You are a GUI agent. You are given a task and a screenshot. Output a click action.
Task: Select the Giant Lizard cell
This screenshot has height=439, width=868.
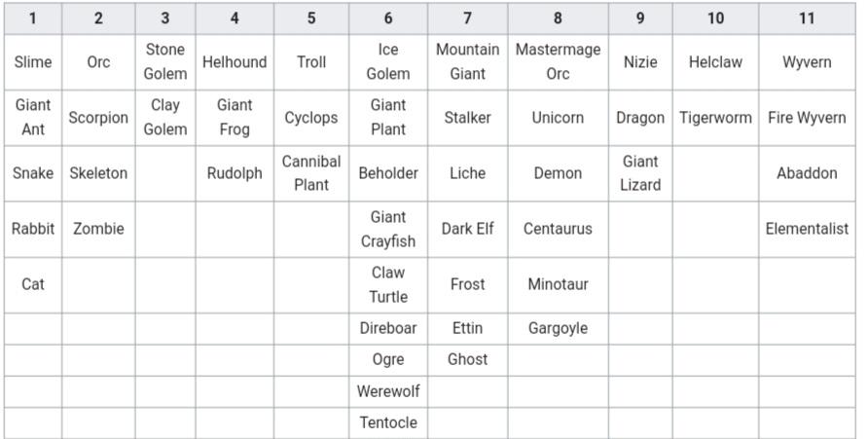tap(640, 173)
